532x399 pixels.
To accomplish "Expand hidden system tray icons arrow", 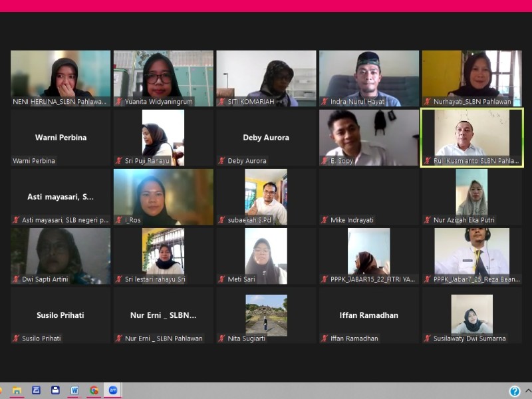I will click(527, 391).
